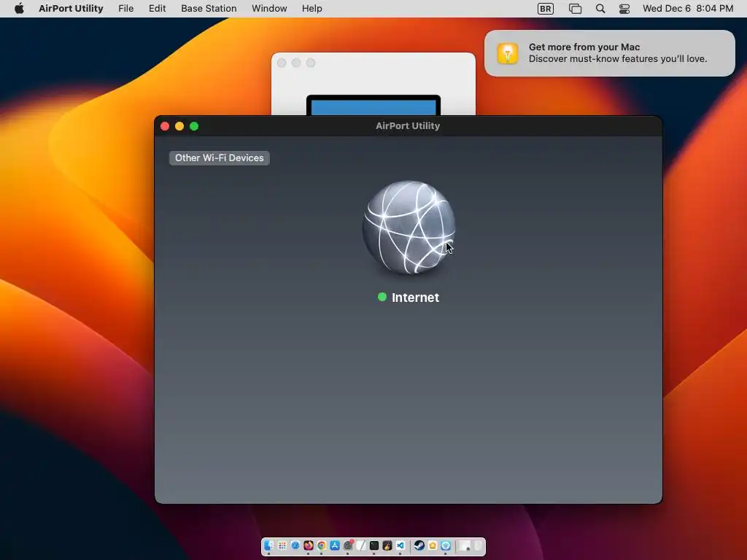747x560 pixels.
Task: Open the Window menu
Action: [x=269, y=9]
